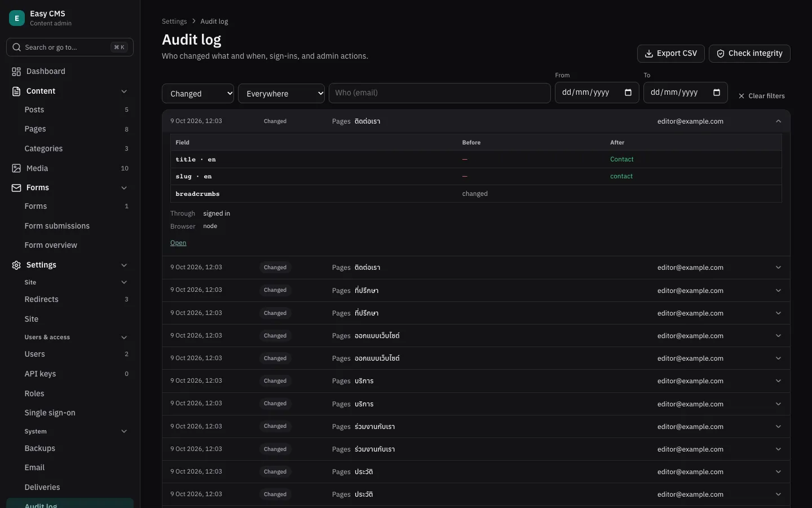Collapse the System subsection chevron
Screen dimensions: 812x508
pyautogui.click(x=124, y=431)
